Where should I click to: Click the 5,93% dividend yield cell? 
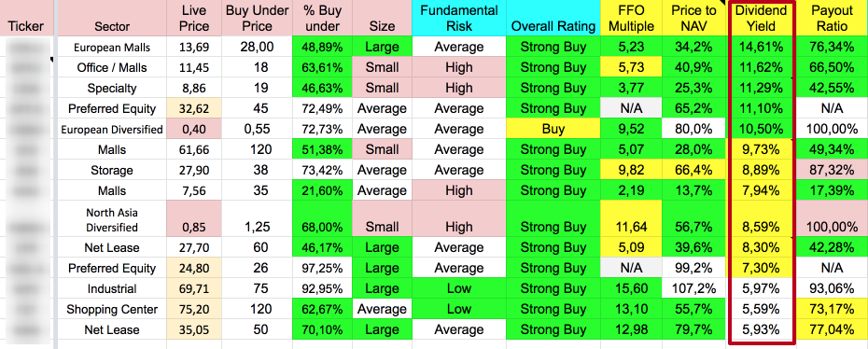763,329
